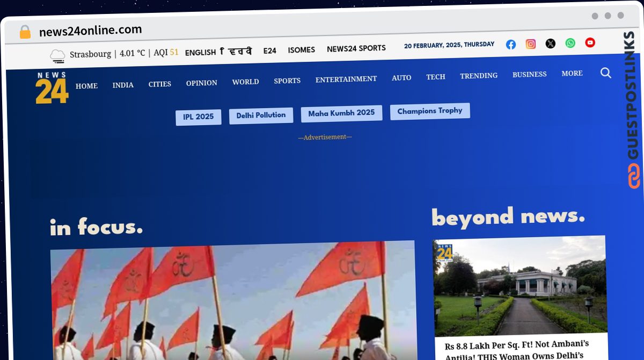
Task: Click the Champions Trophy tag button
Action: point(430,111)
